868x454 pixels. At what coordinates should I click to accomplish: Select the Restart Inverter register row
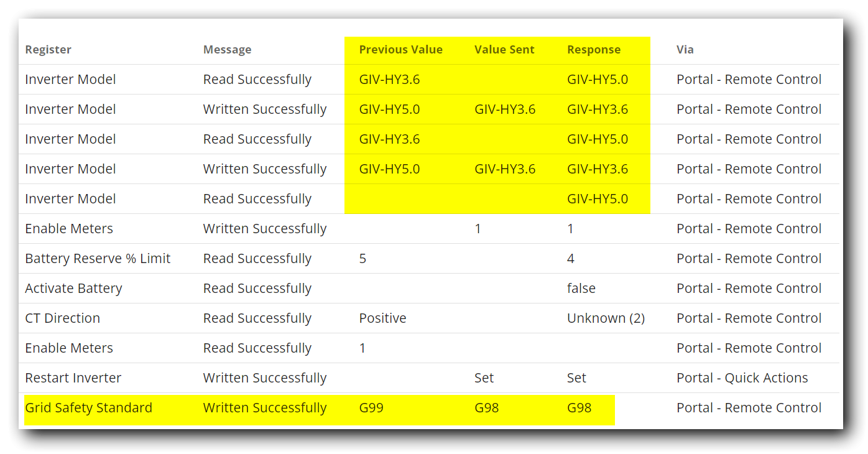pyautogui.click(x=432, y=378)
